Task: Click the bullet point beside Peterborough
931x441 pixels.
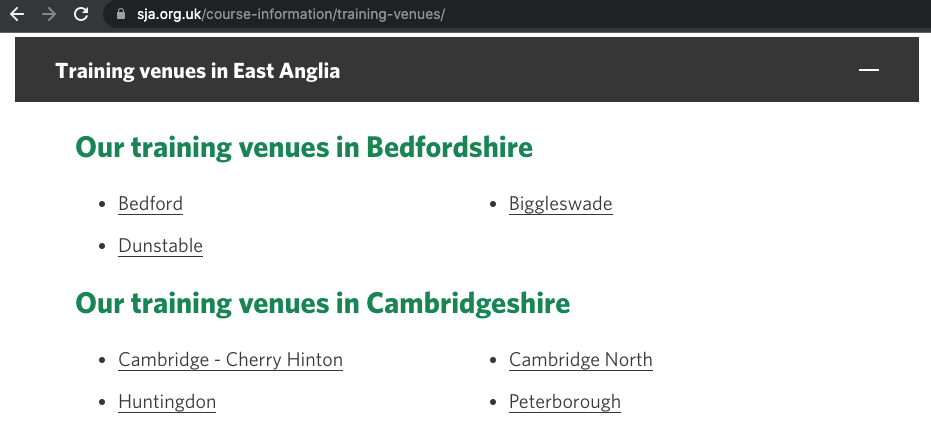Action: pos(493,403)
